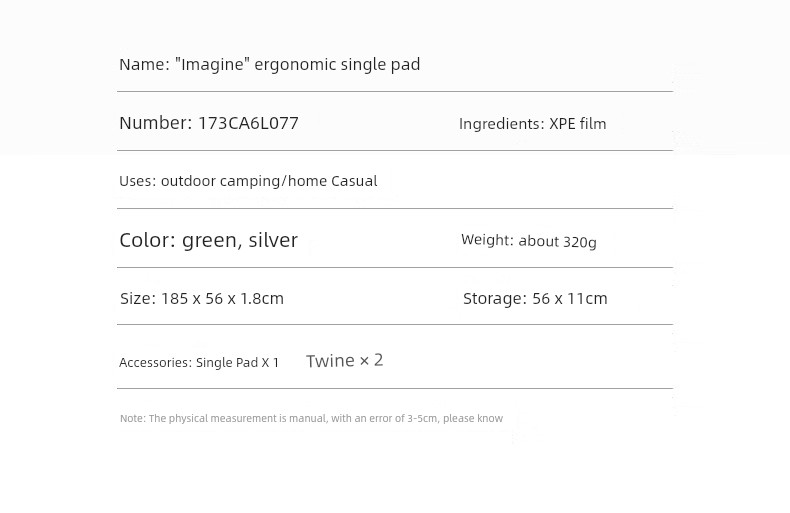This screenshot has height=513, width=790.
Task: Click the word "green" in Color row
Action: pos(212,241)
